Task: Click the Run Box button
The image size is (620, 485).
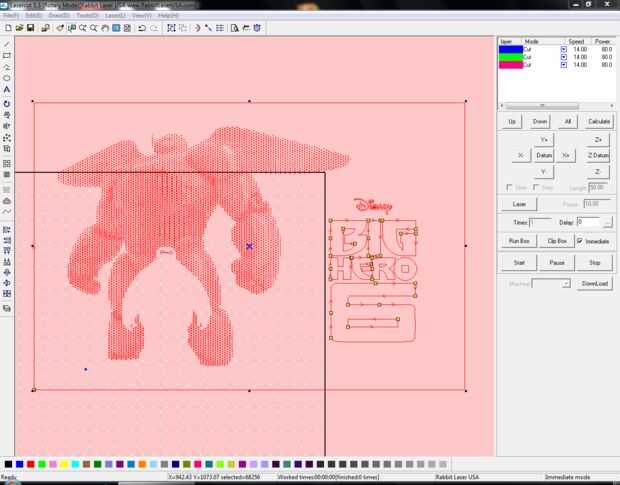Action: click(x=519, y=241)
